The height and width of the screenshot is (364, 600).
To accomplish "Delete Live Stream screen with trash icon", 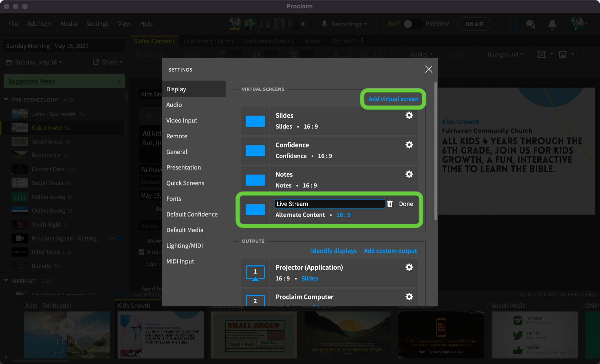I will [390, 204].
